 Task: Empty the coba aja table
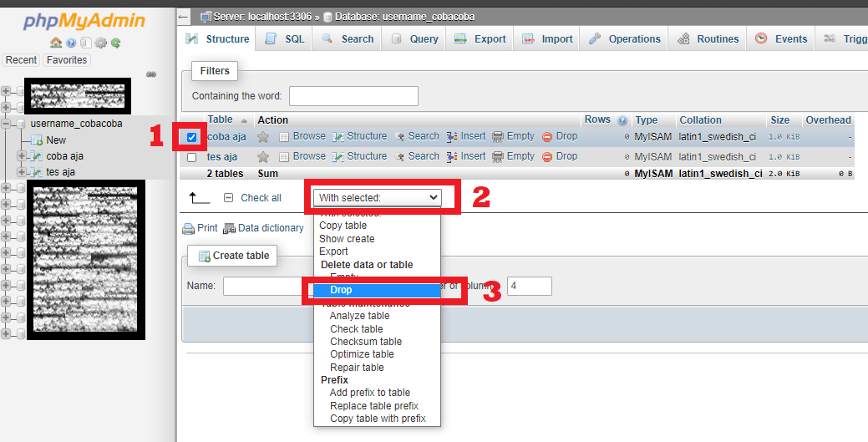tap(514, 136)
